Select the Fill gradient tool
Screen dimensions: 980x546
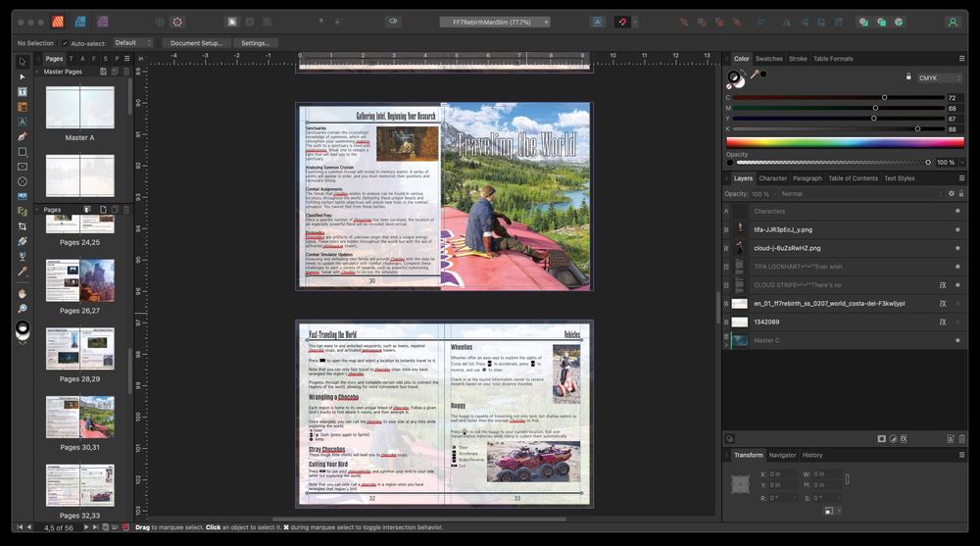coord(23,241)
